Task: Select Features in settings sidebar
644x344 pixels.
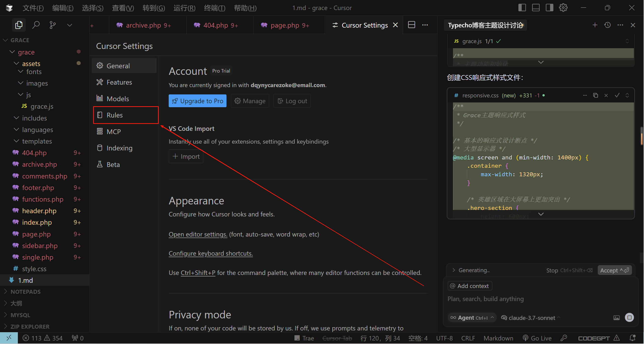Action: (124, 82)
